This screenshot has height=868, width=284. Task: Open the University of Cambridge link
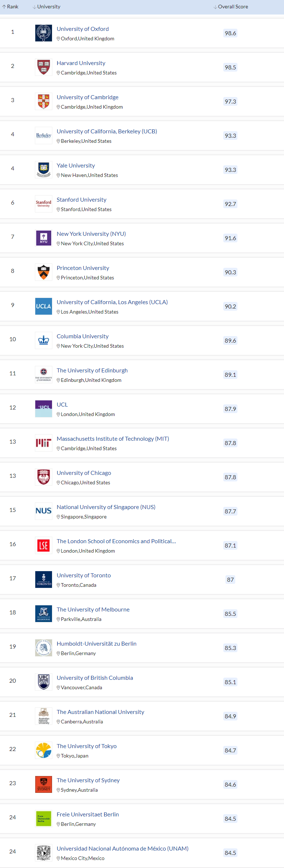click(87, 97)
